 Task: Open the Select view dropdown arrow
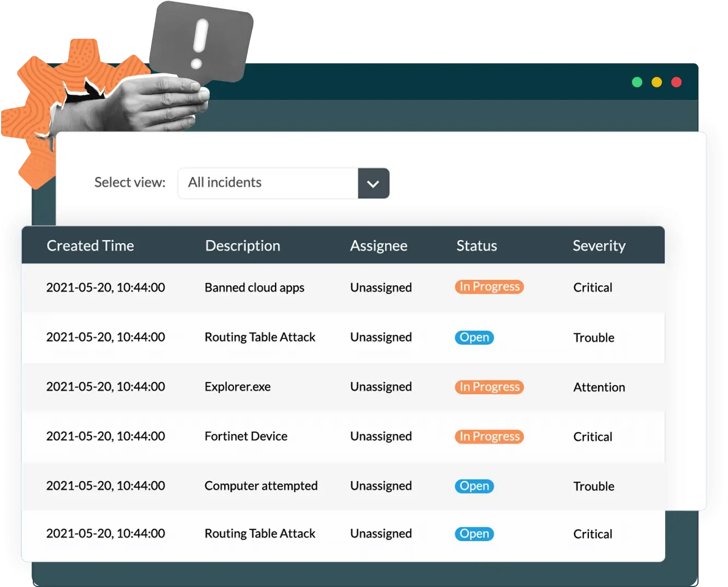pyautogui.click(x=373, y=183)
